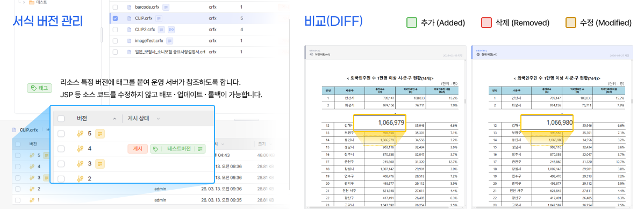The height and width of the screenshot is (209, 644).
Task: Uncheck the CLIP.crfx row checkbox
Action: [x=115, y=18]
